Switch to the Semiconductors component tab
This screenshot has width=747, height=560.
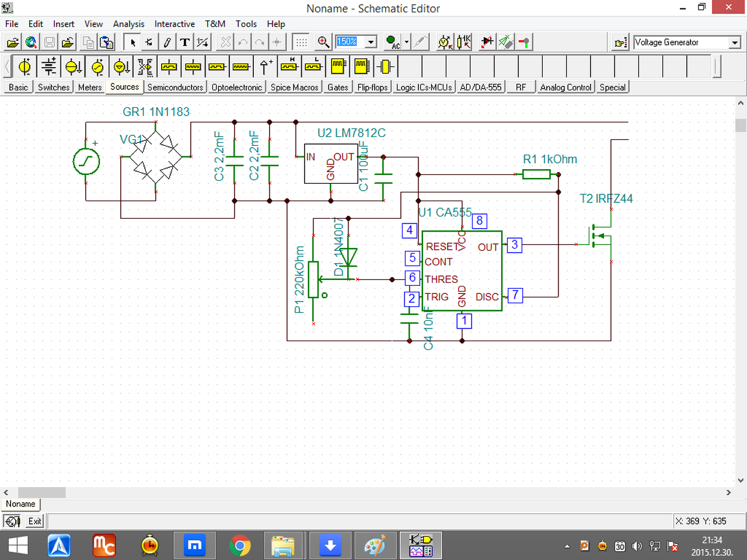(175, 87)
